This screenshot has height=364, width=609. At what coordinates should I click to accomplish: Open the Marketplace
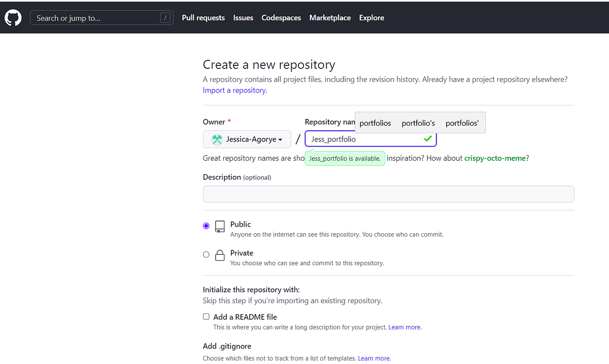point(330,17)
